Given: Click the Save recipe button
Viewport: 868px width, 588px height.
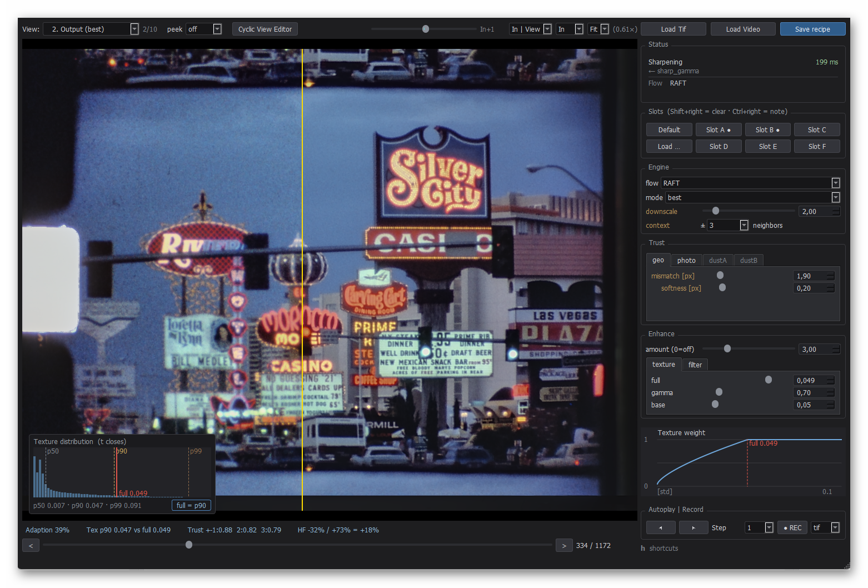Looking at the screenshot, I should (812, 29).
